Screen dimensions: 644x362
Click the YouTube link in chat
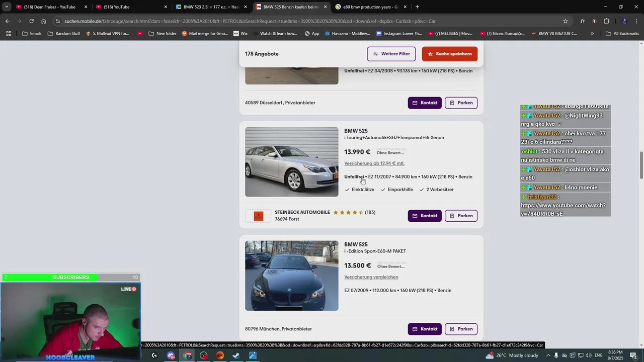(563, 209)
